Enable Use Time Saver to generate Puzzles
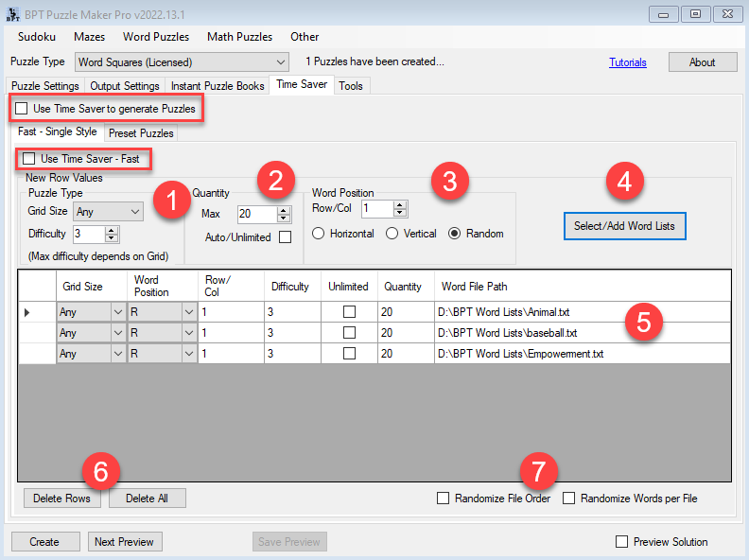This screenshot has width=749, height=560. pos(21,109)
